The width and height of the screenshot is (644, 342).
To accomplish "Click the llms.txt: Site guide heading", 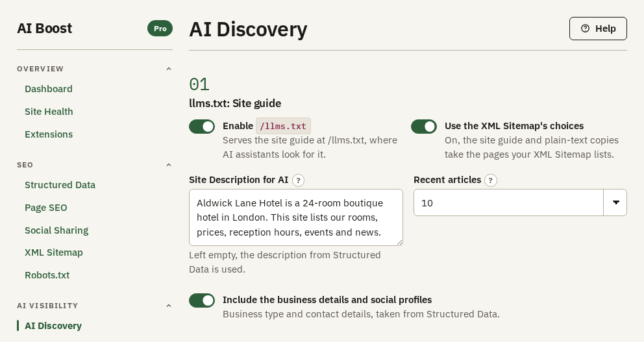I will point(235,103).
